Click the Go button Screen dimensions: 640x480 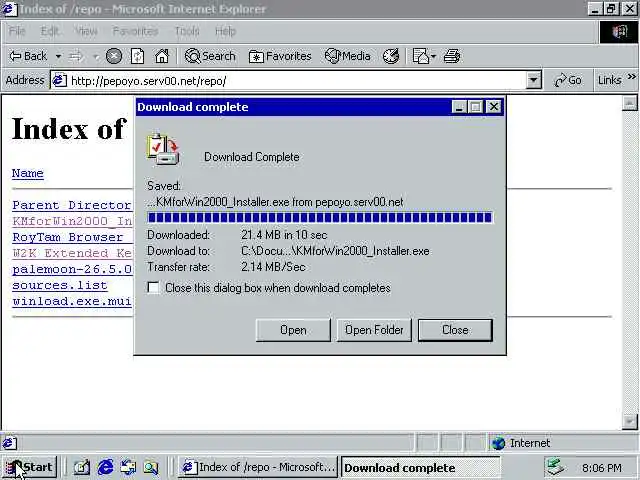point(568,80)
